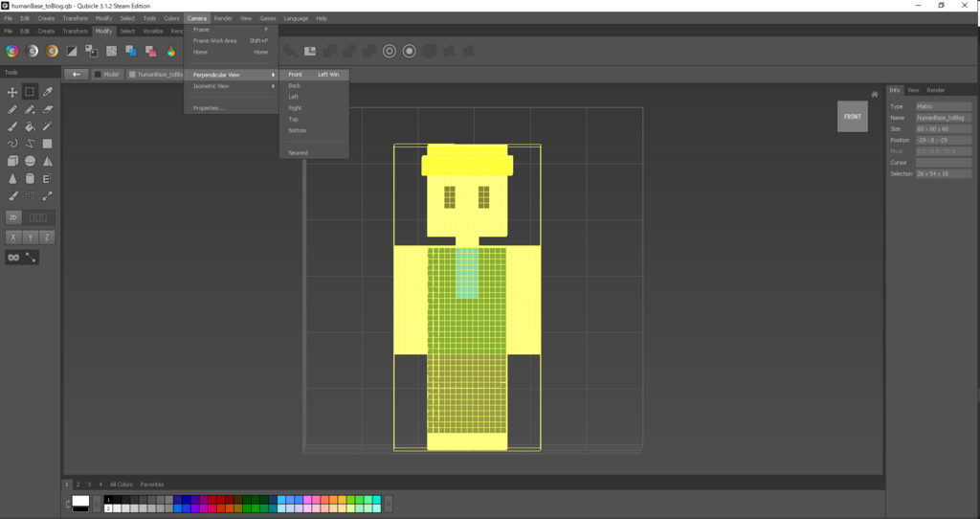The width and height of the screenshot is (980, 519).
Task: Toggle the Z axis mirror button
Action: (x=47, y=237)
